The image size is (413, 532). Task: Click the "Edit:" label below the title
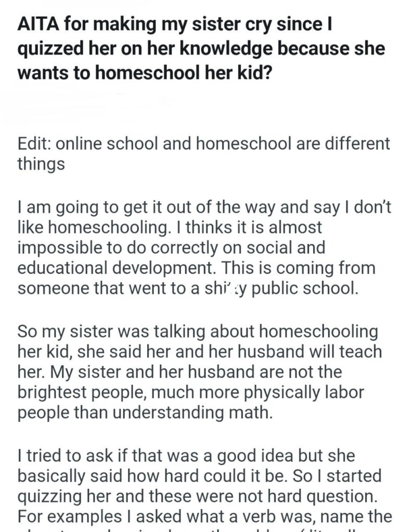33,143
